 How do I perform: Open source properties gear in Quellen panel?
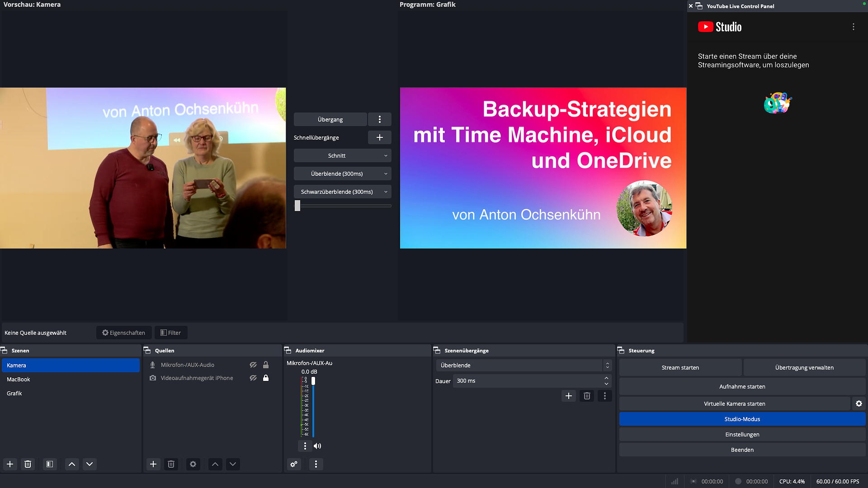click(x=193, y=464)
